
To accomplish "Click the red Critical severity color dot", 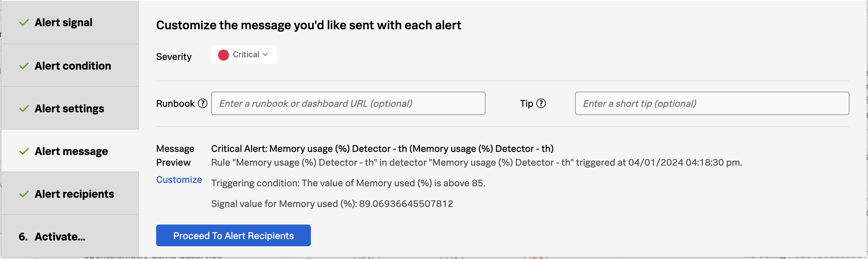I will [x=224, y=55].
